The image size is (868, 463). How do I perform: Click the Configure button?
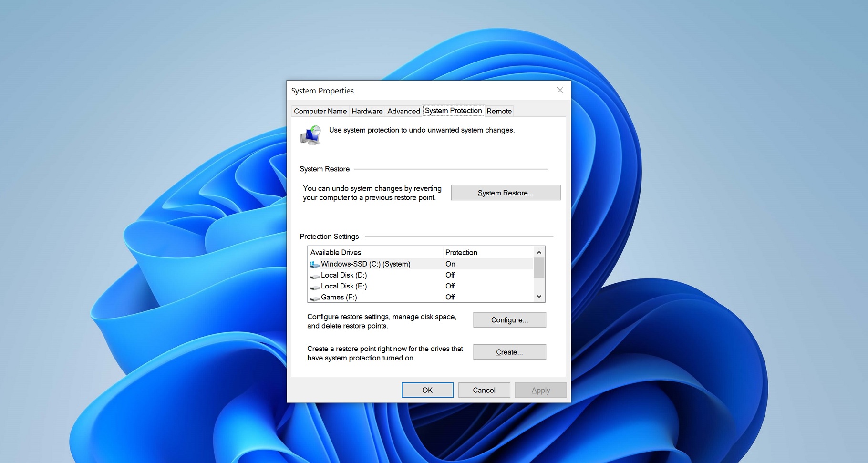pyautogui.click(x=509, y=320)
